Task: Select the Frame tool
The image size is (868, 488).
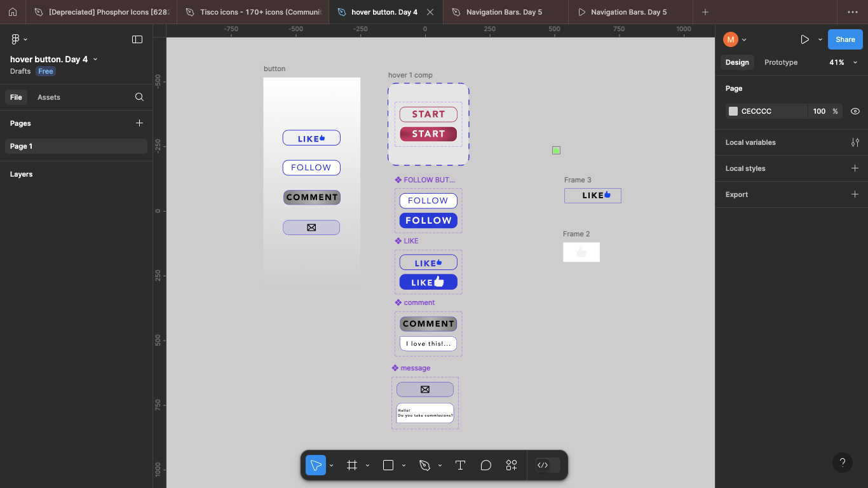Action: coord(352,465)
